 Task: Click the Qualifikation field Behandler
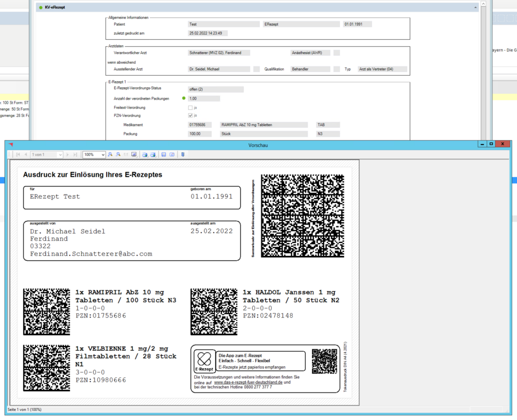[310, 69]
